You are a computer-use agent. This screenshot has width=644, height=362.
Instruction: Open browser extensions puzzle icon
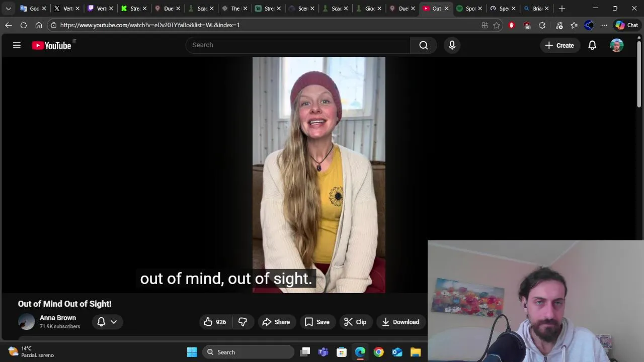tap(542, 25)
